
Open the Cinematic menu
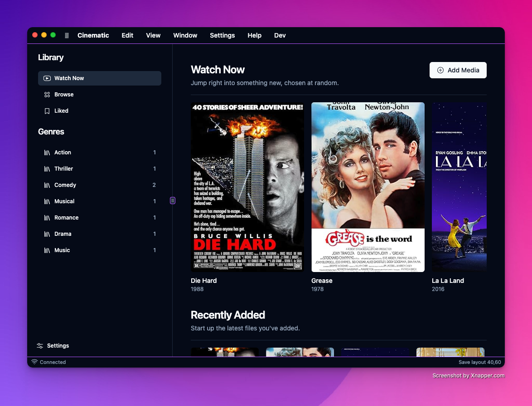tap(93, 35)
